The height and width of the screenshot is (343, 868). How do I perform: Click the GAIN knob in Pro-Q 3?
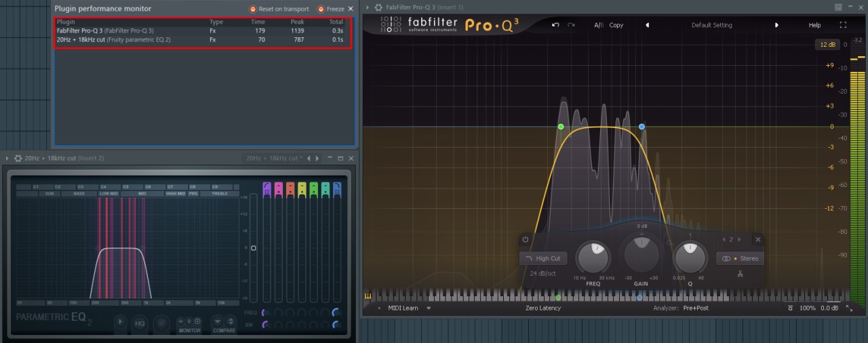[x=642, y=256]
